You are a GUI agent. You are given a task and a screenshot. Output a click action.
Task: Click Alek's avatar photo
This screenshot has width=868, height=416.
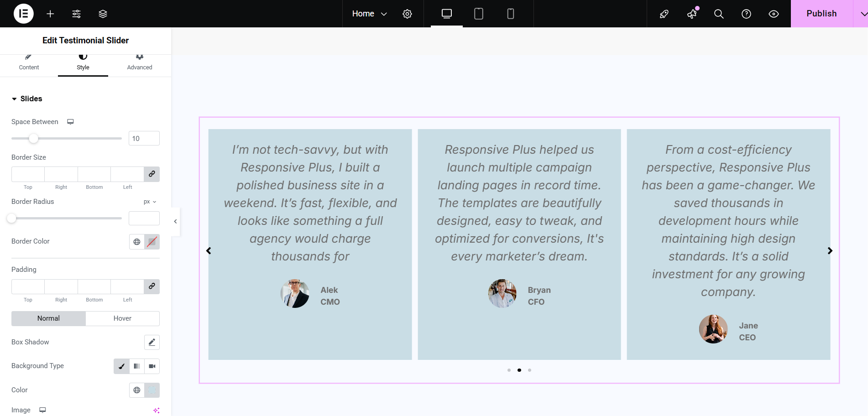tap(295, 294)
